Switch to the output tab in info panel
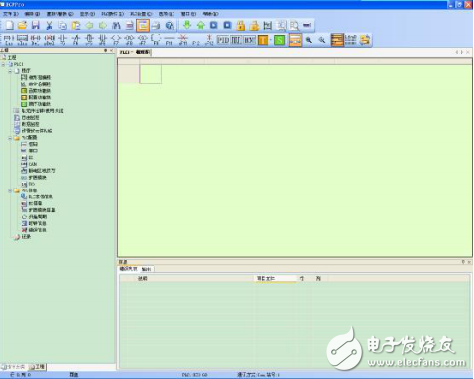The image size is (474, 379). 146,269
